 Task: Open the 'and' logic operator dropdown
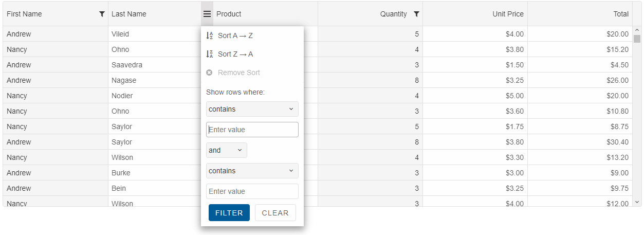[226, 150]
